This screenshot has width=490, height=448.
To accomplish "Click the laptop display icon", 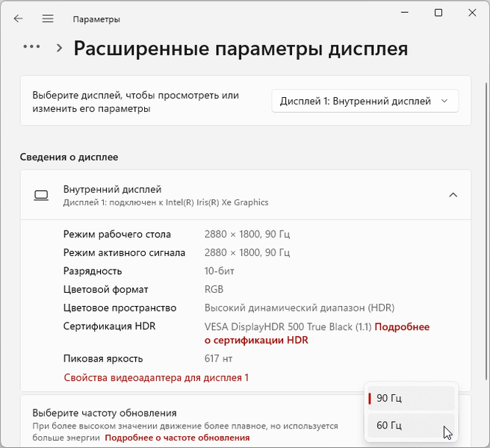I will (41, 196).
